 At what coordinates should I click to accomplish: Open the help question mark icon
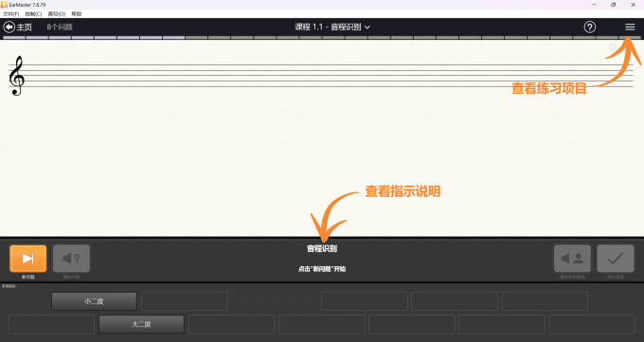(590, 27)
